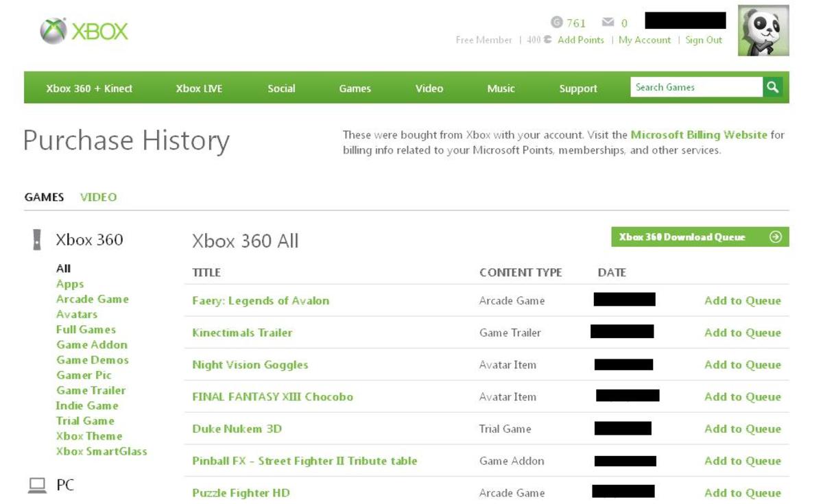Open the Social menu
The image size is (823, 504).
(281, 88)
